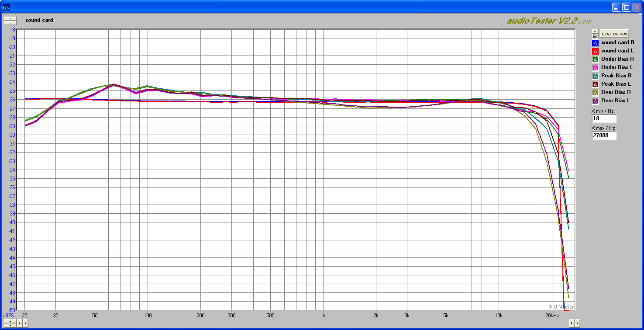Click the left arrow button below 20kHz

[x=572, y=323]
